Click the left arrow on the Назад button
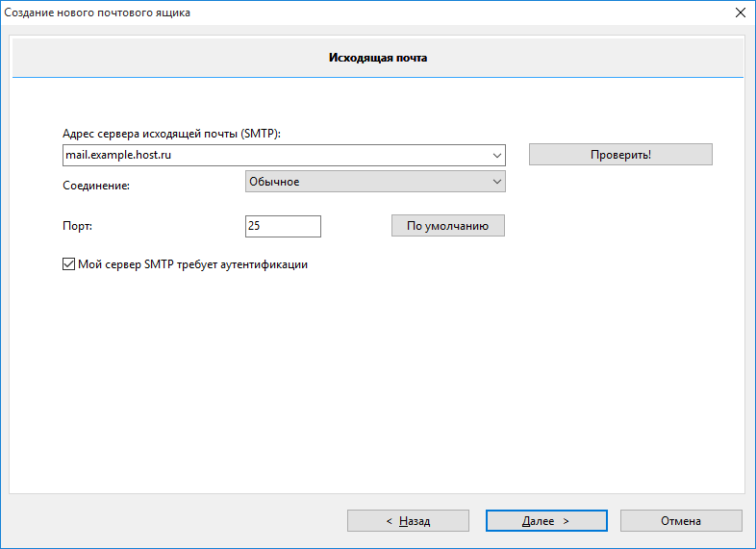Image resolution: width=756 pixels, height=549 pixels. (x=390, y=521)
